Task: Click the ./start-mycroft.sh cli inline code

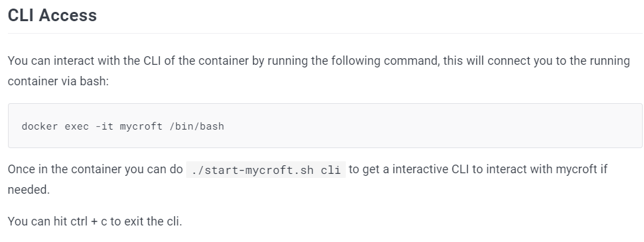Action: point(266,170)
